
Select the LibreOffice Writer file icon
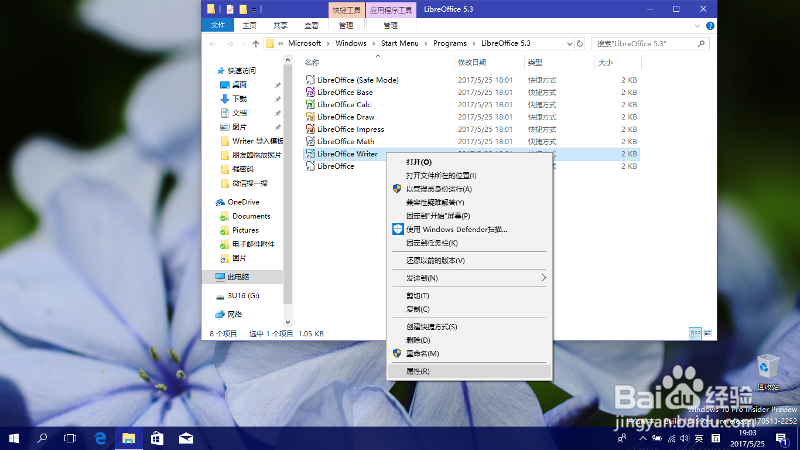click(x=310, y=154)
